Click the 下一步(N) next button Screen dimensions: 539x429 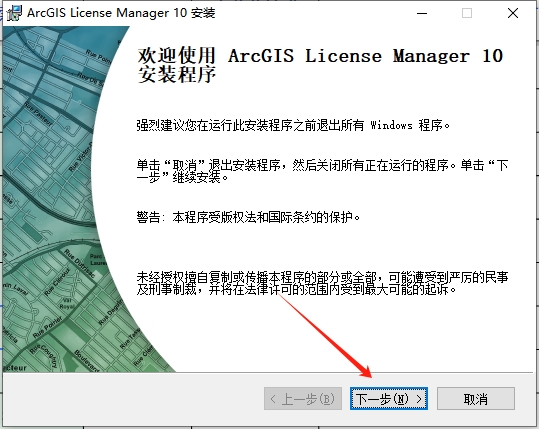pyautogui.click(x=389, y=399)
